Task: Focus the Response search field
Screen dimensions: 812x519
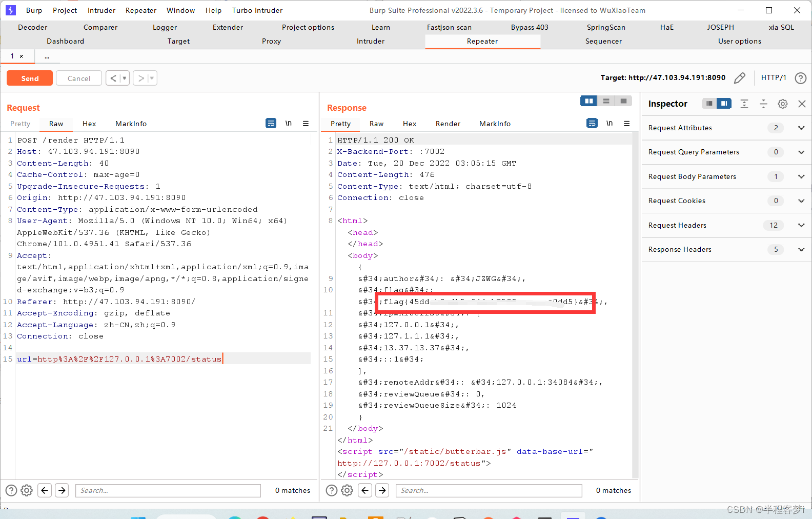Action: 489,490
